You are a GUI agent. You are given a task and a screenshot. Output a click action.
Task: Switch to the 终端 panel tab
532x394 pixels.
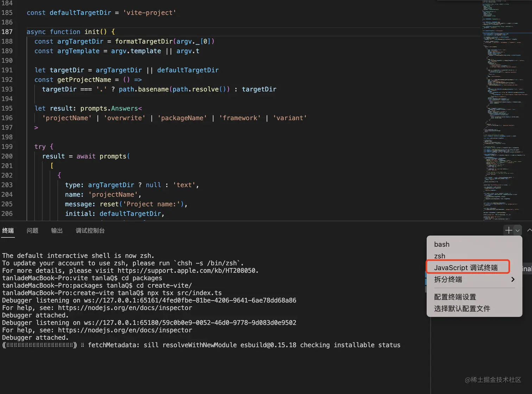[x=8, y=230]
